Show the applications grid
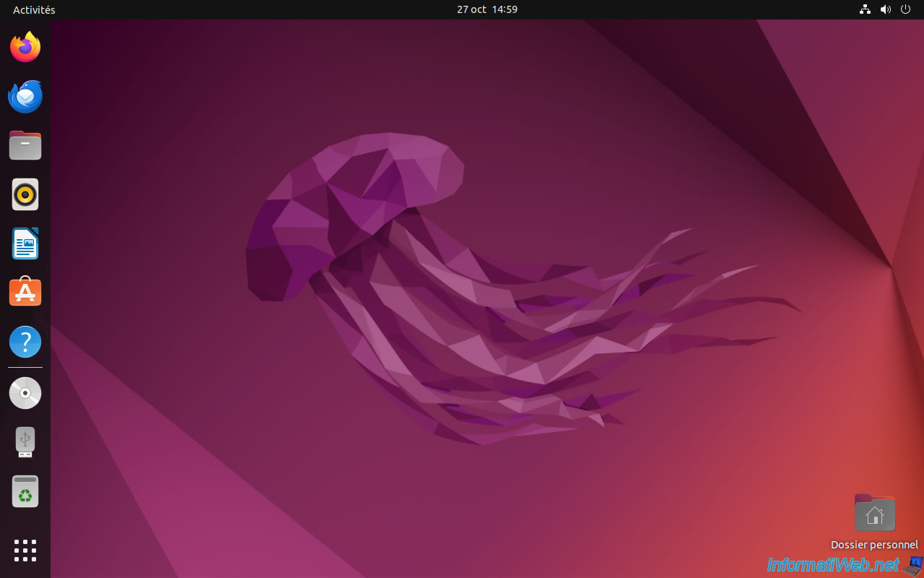 click(x=25, y=550)
